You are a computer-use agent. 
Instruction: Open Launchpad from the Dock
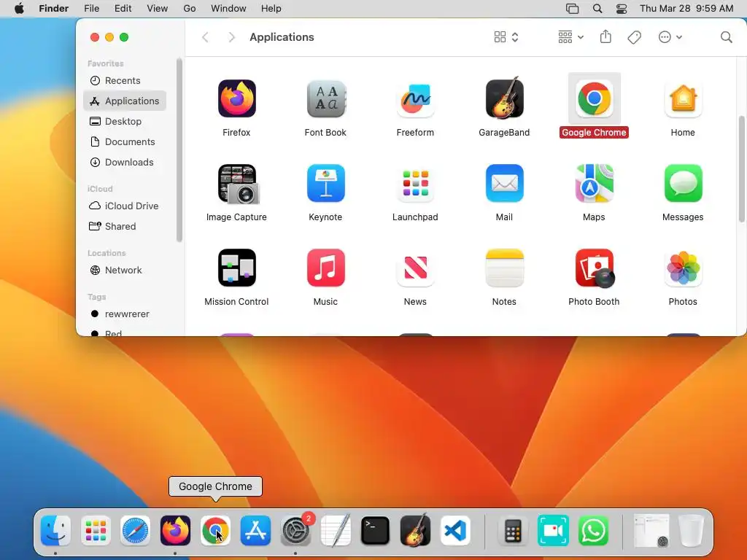(96, 531)
